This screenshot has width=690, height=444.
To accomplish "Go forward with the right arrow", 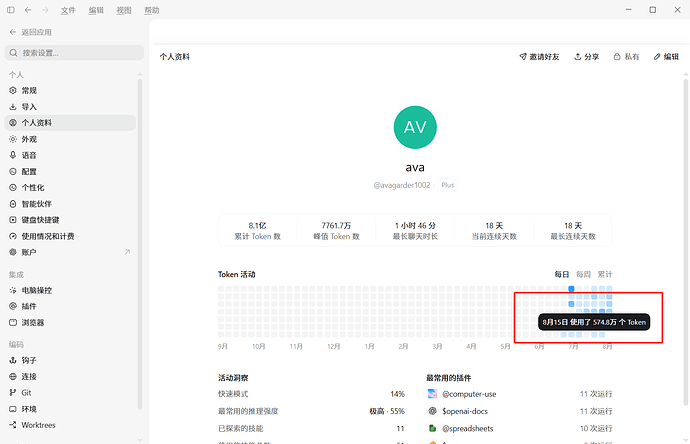I will (x=45, y=10).
